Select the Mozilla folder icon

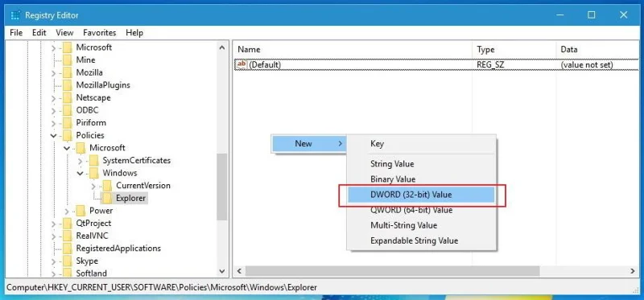pos(67,72)
